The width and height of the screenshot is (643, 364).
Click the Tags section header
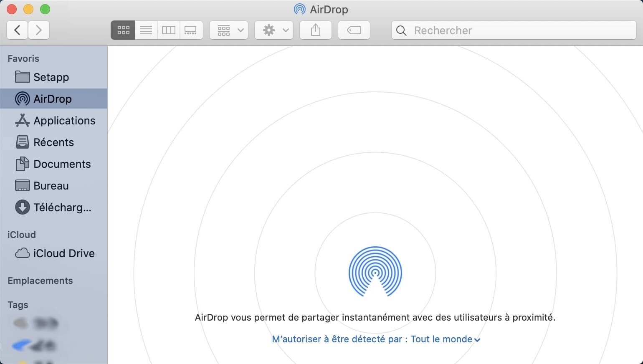[18, 305]
